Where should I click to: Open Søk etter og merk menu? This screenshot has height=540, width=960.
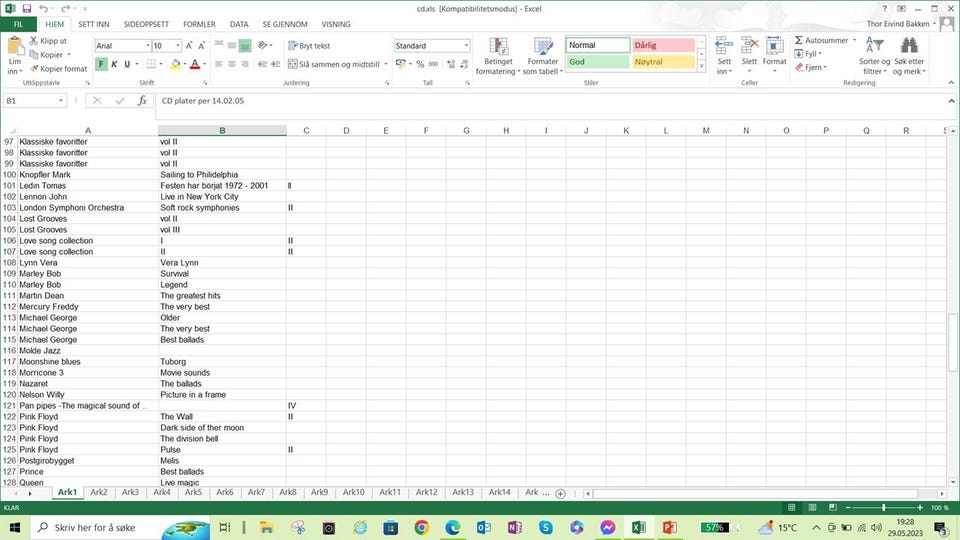[909, 56]
